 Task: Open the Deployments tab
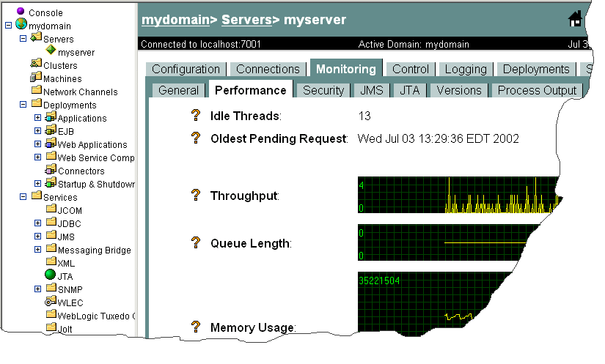tap(536, 69)
